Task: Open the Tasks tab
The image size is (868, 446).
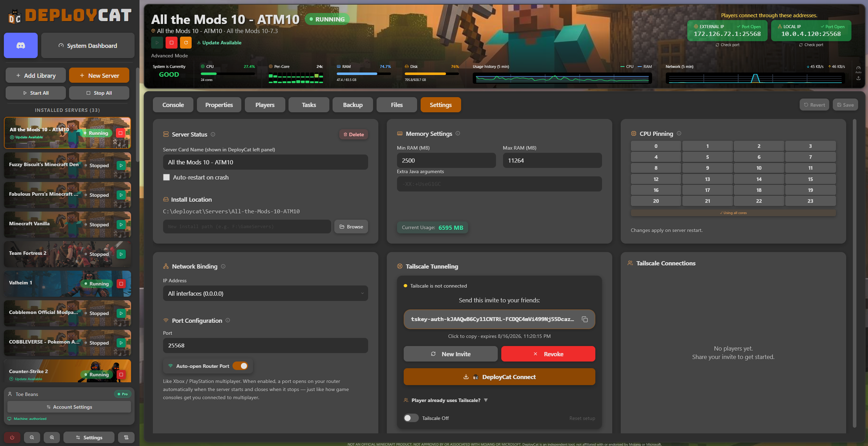Action: (309, 105)
